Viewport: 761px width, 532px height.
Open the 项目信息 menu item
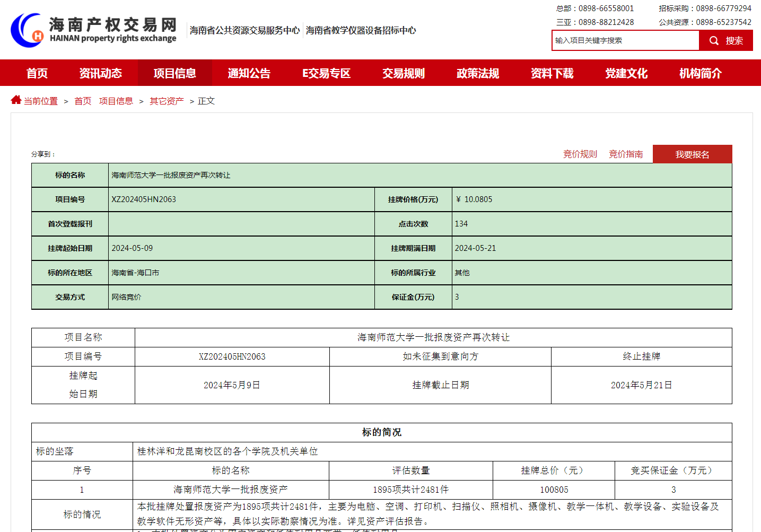(x=175, y=73)
